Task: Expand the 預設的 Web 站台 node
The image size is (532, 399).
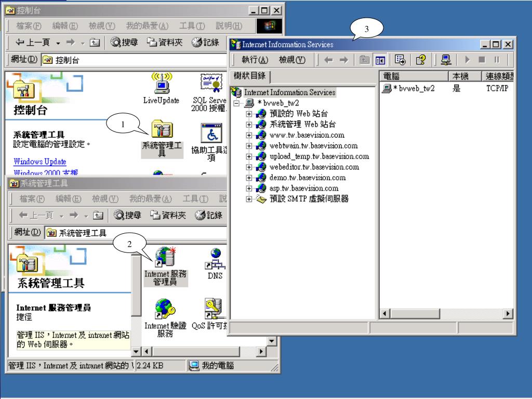Action: pyautogui.click(x=249, y=114)
